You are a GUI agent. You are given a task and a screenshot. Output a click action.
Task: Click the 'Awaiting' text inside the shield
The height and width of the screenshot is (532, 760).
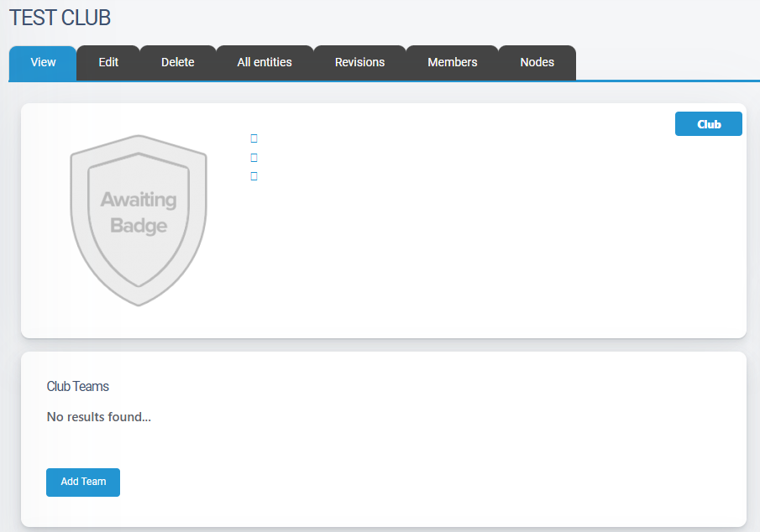point(139,200)
